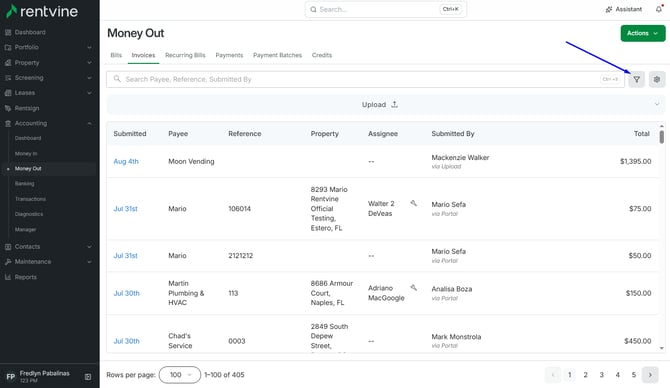Click the $1,395.00 total cell
This screenshot has width=670, height=388.
tap(635, 162)
